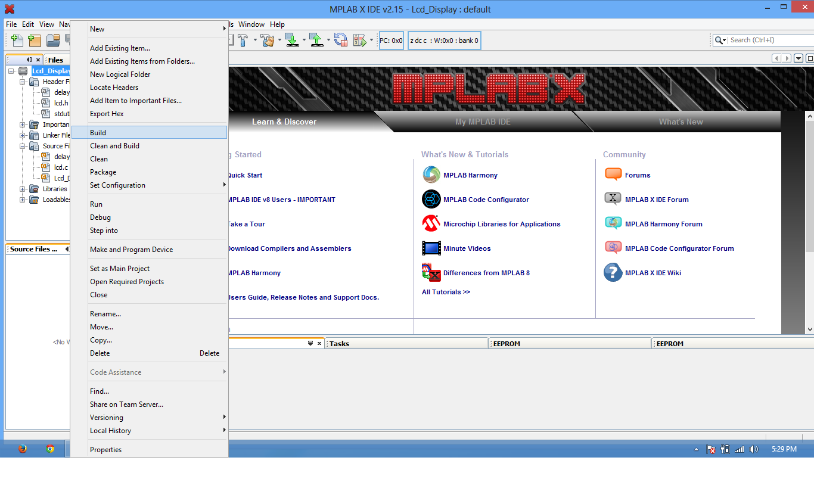
Task: Select Set as Main Project menu entry
Action: 149,268
